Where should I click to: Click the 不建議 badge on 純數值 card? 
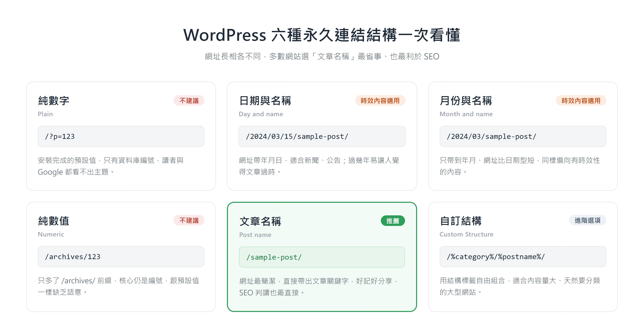pyautogui.click(x=189, y=220)
